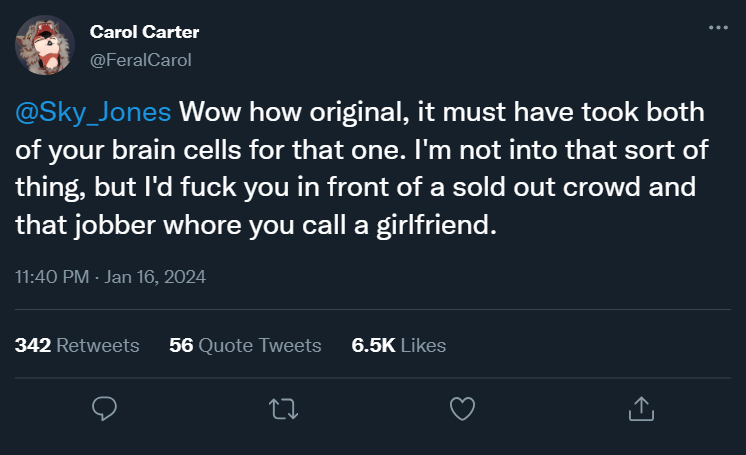Open the Carol Carter display name link
Image resolution: width=746 pixels, height=455 pixels.
[144, 32]
